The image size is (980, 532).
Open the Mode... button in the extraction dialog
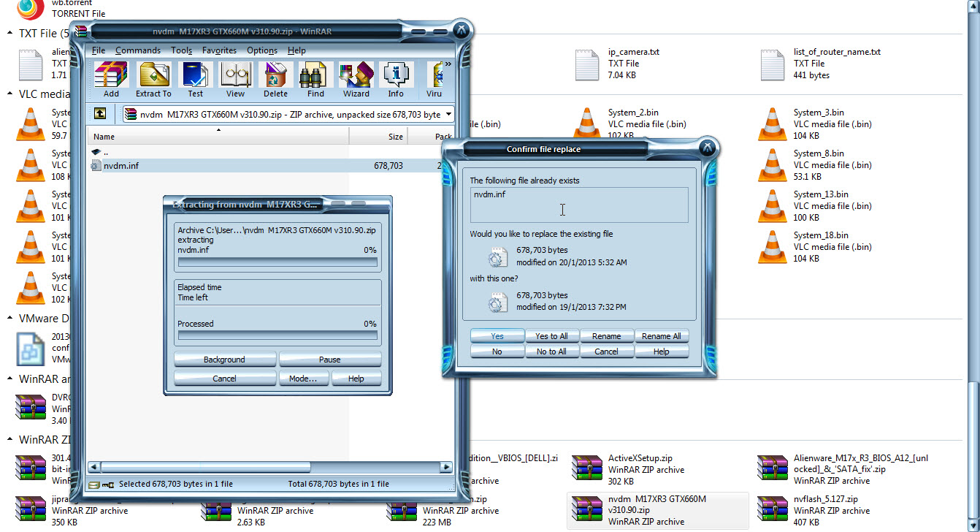click(303, 379)
